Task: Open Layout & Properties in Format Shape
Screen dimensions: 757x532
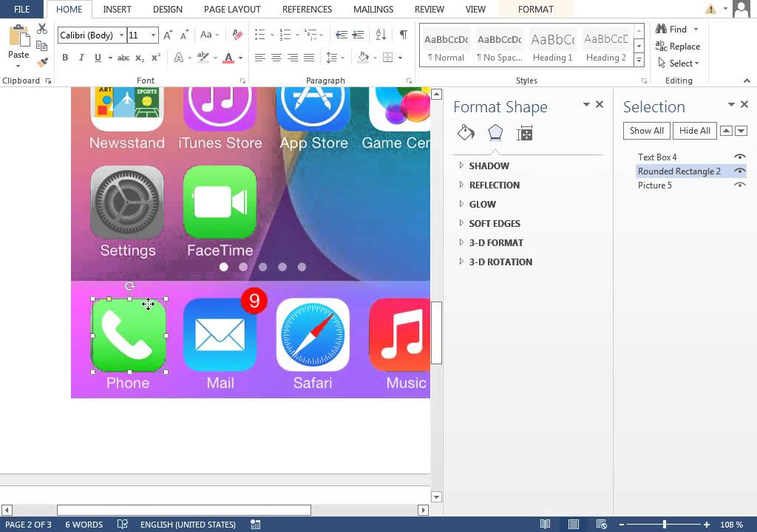Action: pyautogui.click(x=524, y=132)
